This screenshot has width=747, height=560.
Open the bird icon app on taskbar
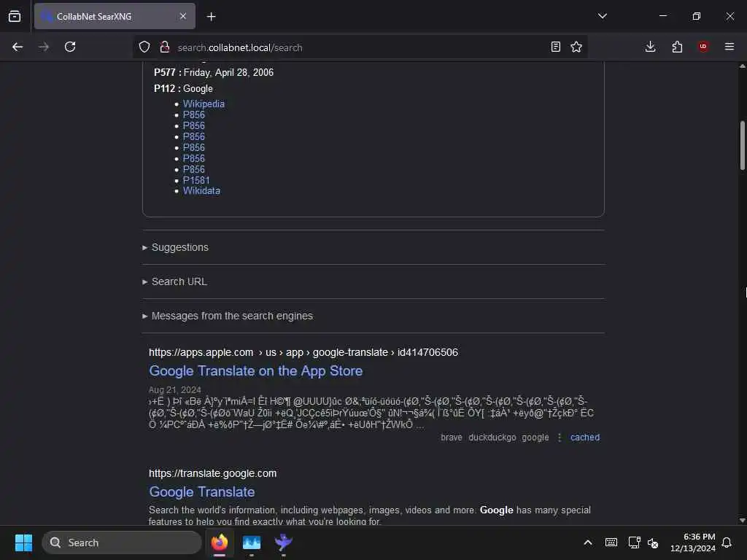(x=284, y=542)
